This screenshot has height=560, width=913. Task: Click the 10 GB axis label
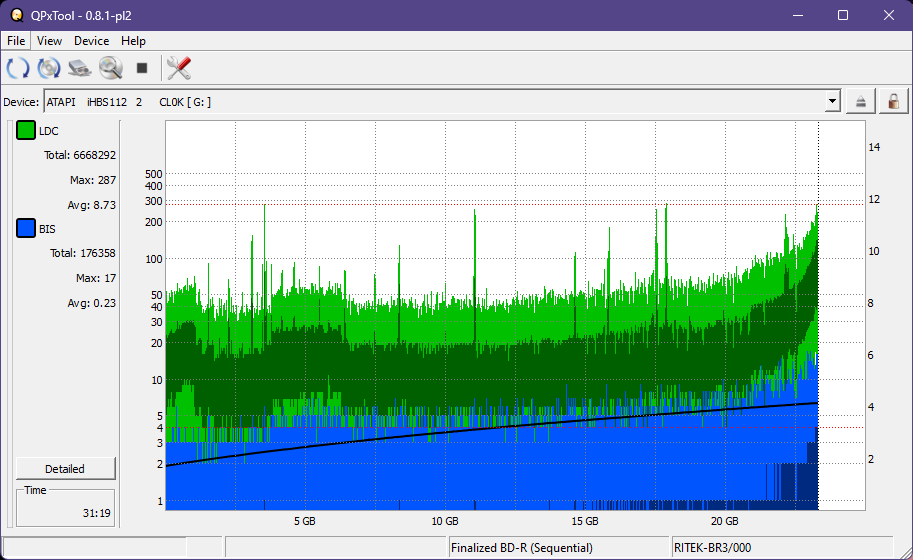[x=444, y=521]
